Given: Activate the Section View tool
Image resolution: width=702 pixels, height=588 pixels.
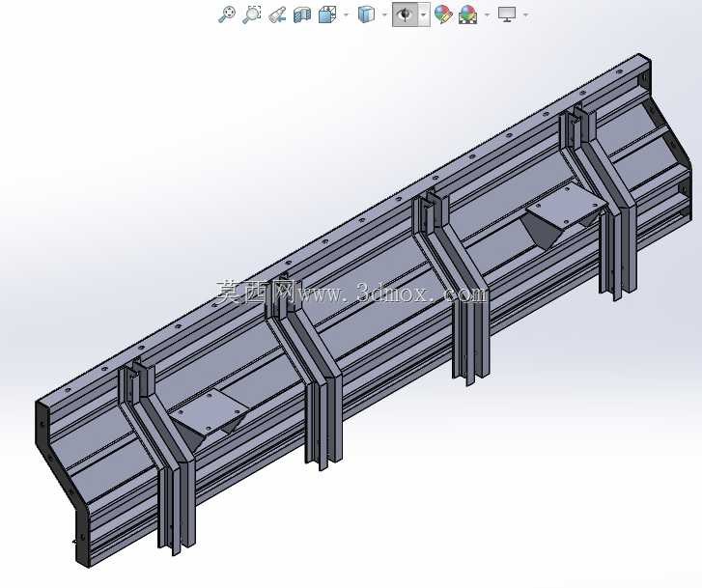Looking at the screenshot, I should point(302,14).
